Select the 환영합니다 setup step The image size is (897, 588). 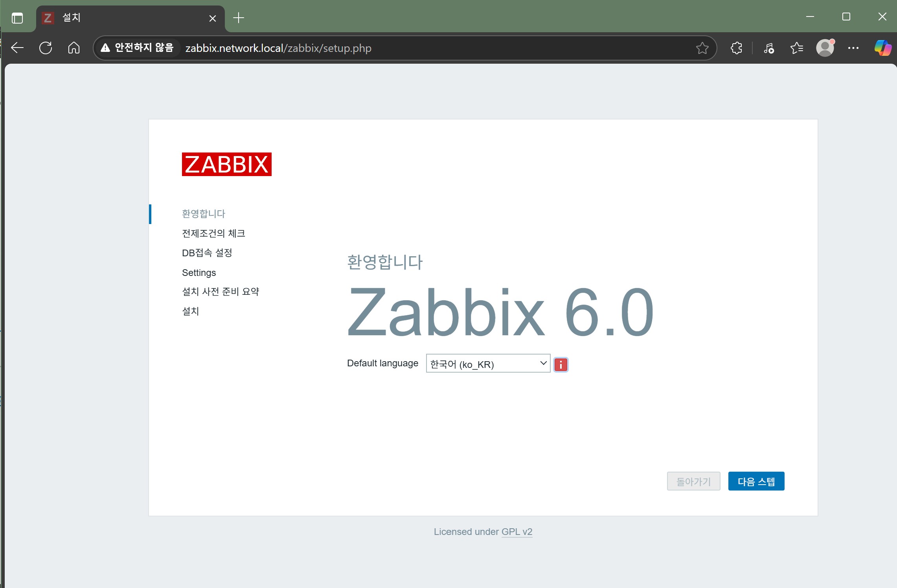[204, 213]
